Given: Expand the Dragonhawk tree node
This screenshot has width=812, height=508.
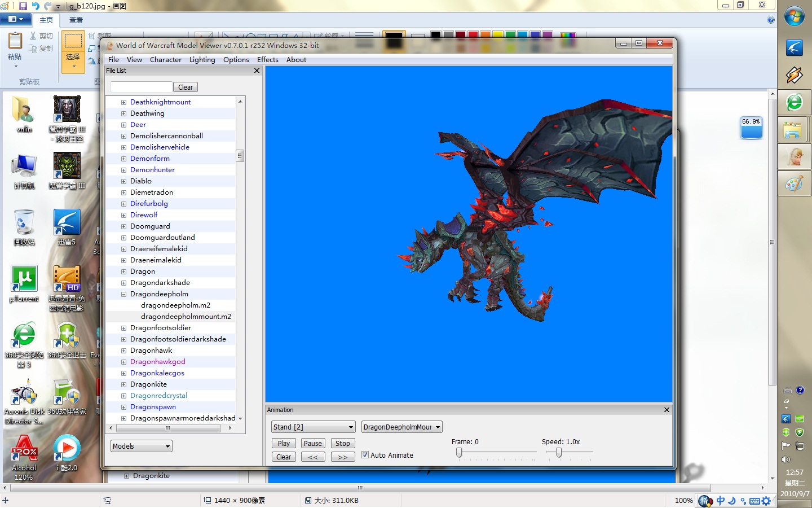Looking at the screenshot, I should point(123,351).
